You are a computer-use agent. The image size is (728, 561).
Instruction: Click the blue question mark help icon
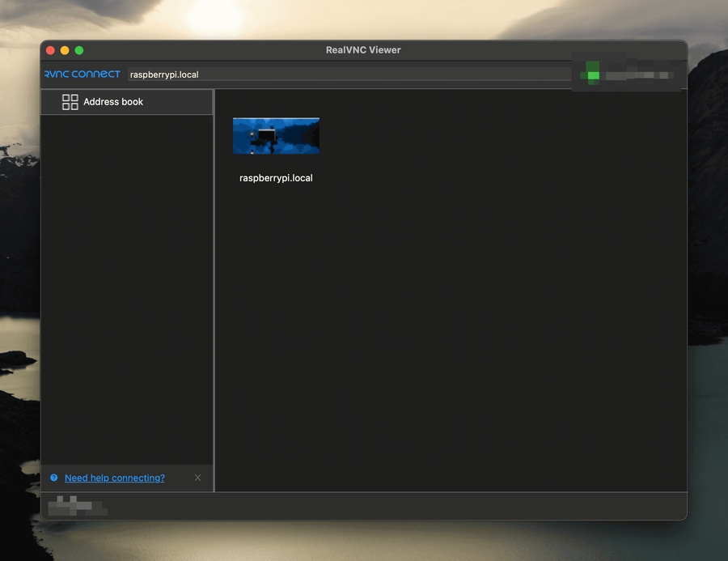[54, 478]
